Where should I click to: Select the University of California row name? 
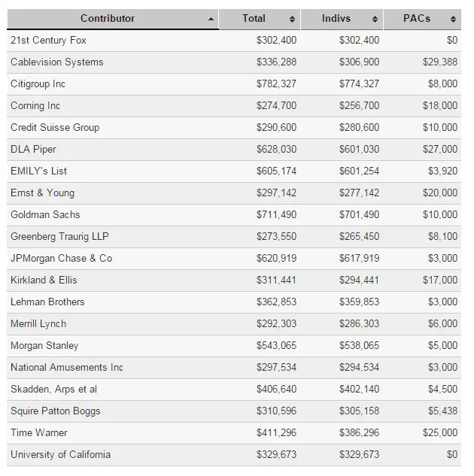[60, 454]
